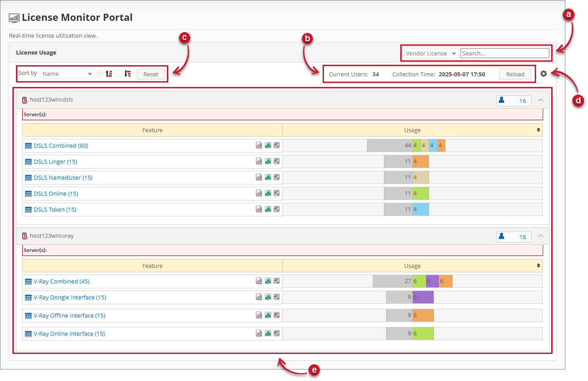
Task: Open the history chart for V-Ray Combined
Action: click(259, 281)
